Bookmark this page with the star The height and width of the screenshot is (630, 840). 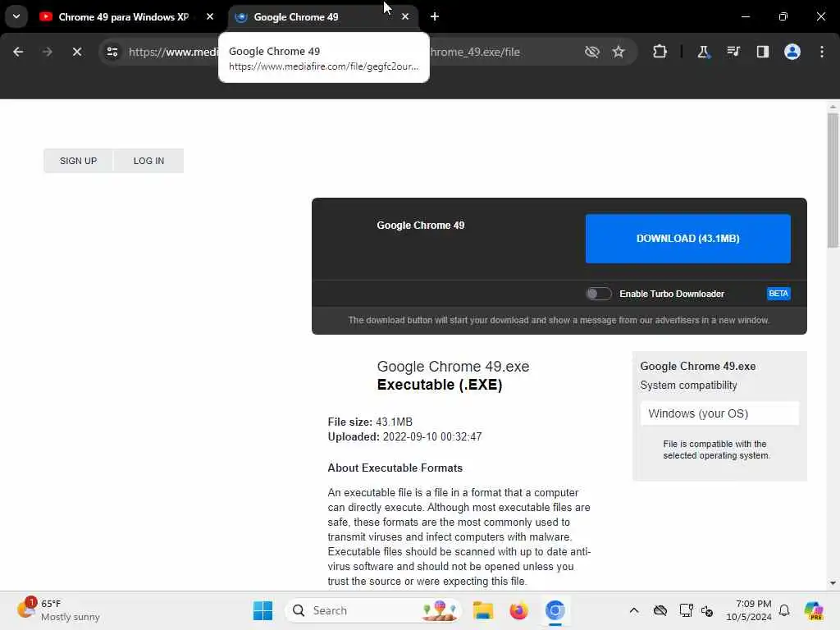point(619,52)
